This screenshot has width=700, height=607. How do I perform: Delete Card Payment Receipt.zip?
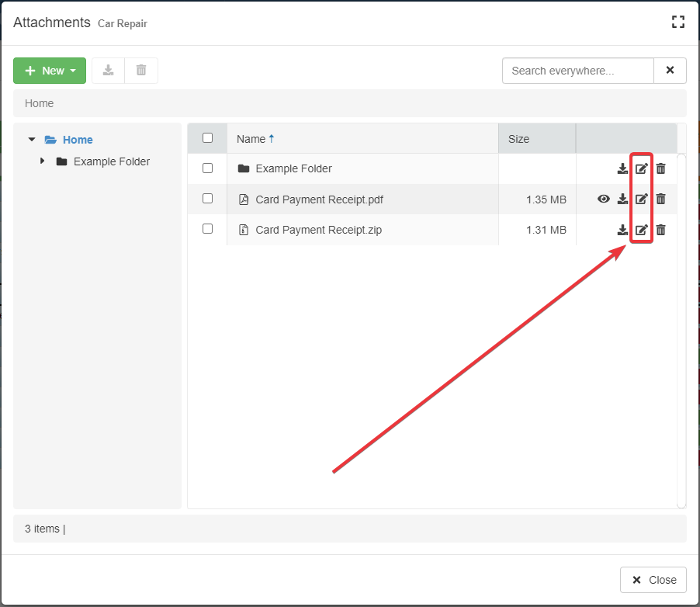tap(660, 230)
